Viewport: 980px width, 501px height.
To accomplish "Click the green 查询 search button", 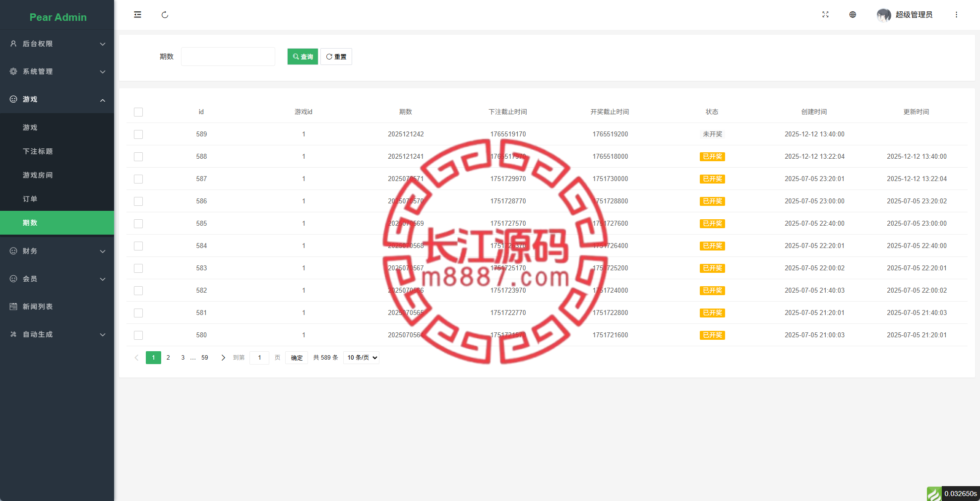I will [x=303, y=57].
